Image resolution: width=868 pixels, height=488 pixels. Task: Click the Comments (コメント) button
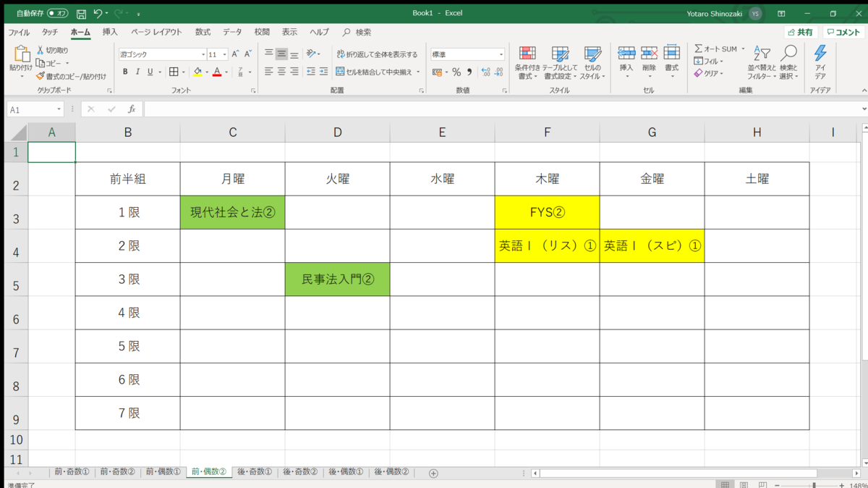tap(843, 32)
